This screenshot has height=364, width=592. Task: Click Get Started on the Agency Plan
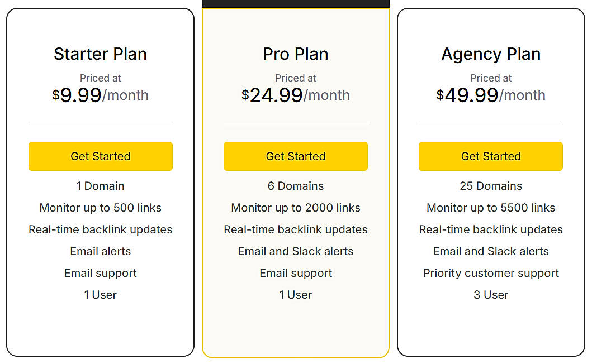[490, 156]
